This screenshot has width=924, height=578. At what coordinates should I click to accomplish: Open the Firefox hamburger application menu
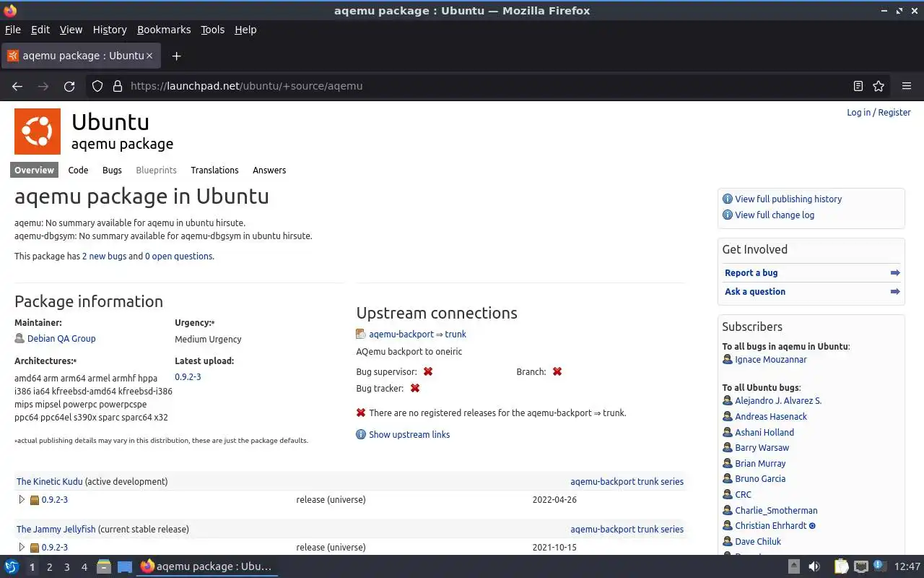coord(907,86)
